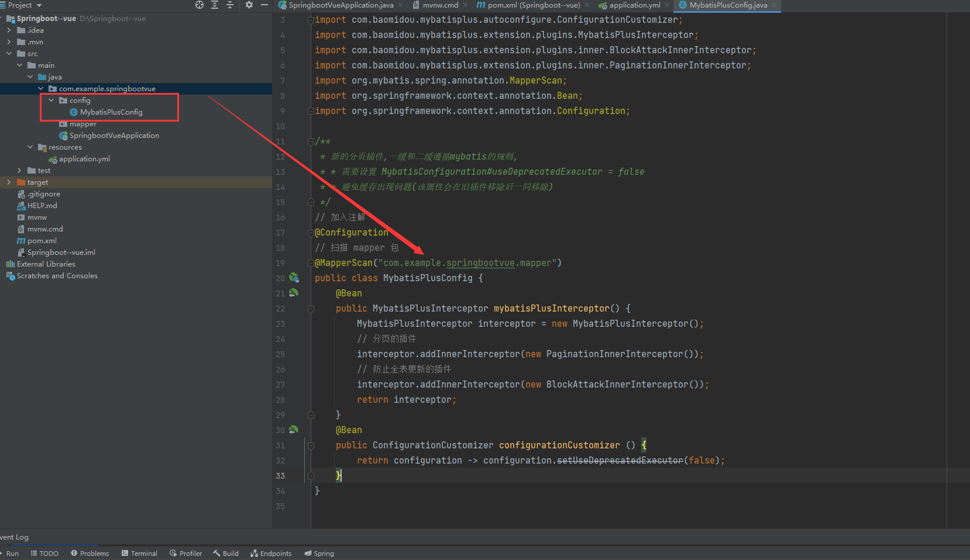Open Project panel settings gear
The height and width of the screenshot is (560, 970).
point(249,5)
